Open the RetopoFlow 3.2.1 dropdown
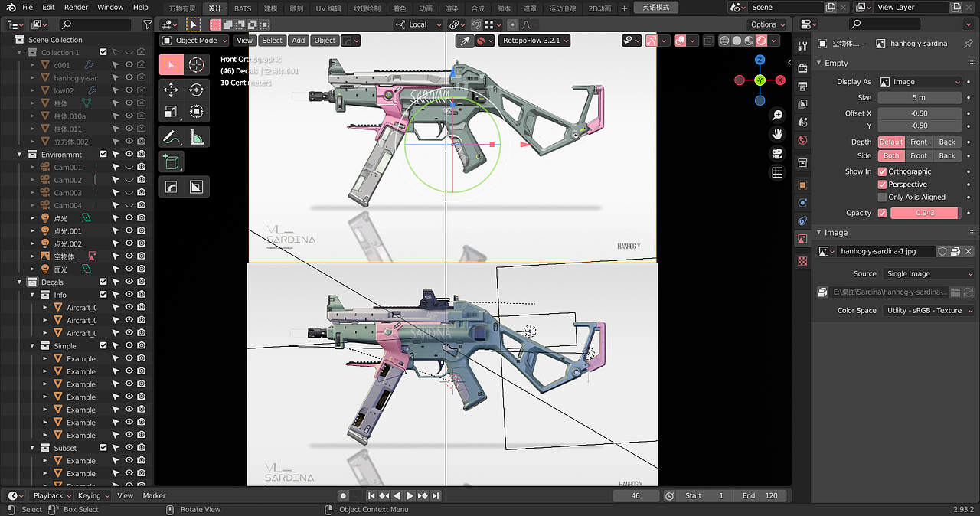 (534, 41)
